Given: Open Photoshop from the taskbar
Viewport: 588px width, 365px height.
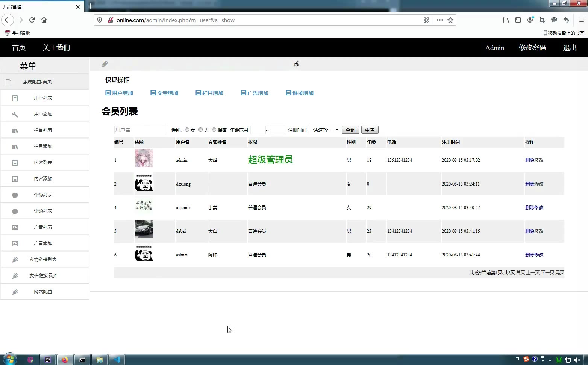Looking at the screenshot, I should 48,359.
